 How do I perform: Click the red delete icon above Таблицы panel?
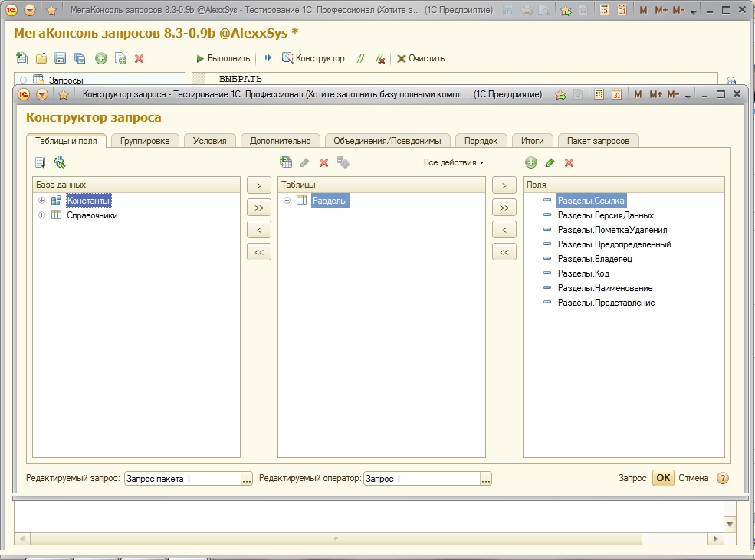323,162
